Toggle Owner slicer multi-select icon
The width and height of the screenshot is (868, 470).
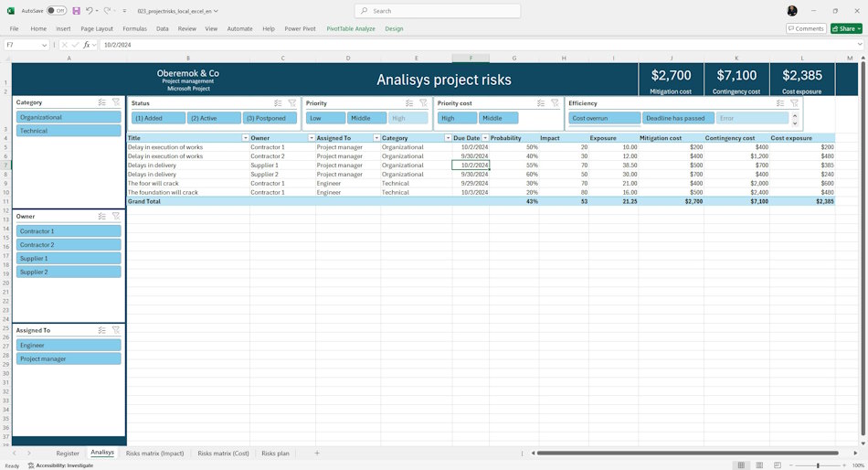101,216
